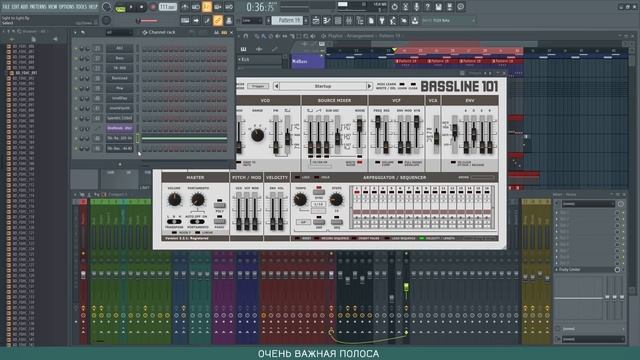This screenshot has height=360, width=640.
Task: Open the Piano roll view icon
Action: click(x=327, y=20)
